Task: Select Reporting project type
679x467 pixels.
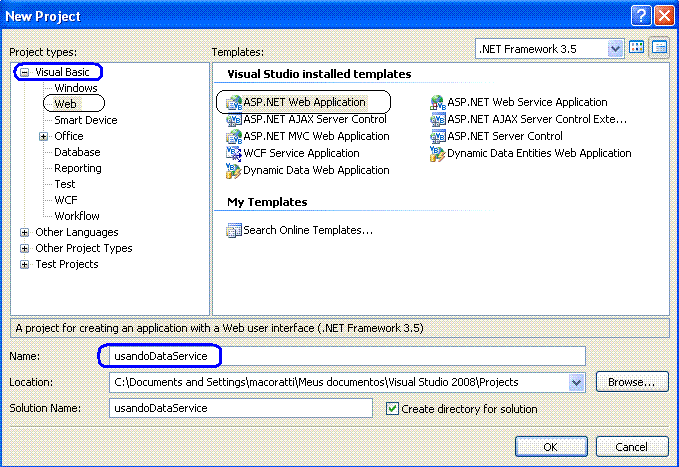Action: (x=78, y=168)
